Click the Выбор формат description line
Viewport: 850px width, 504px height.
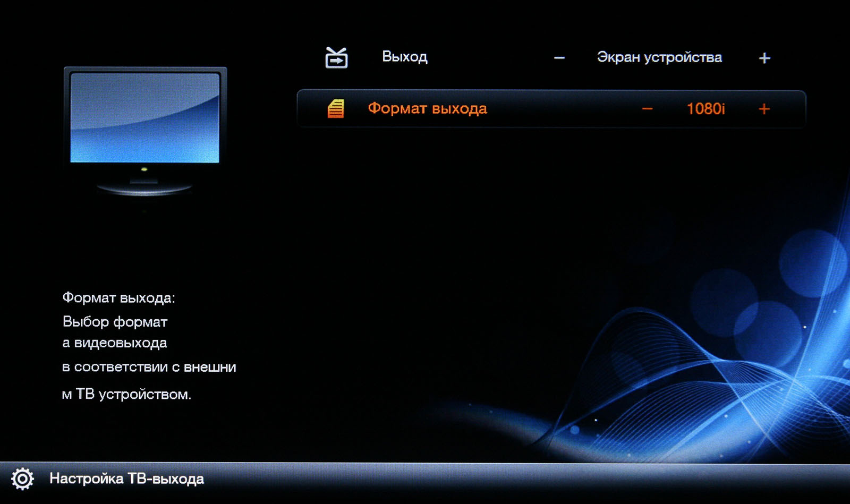pyautogui.click(x=115, y=322)
